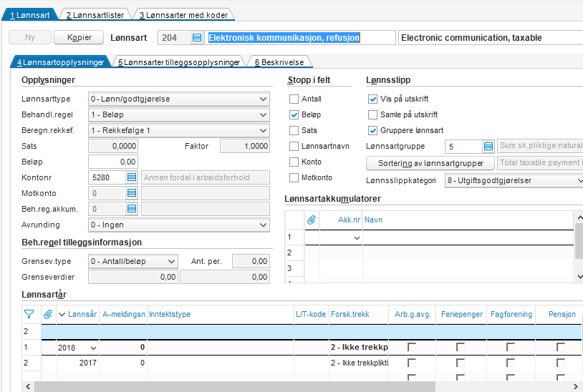The image size is (583, 392).
Task: Click accumulator list scroll-up arrow
Action: coord(579,217)
